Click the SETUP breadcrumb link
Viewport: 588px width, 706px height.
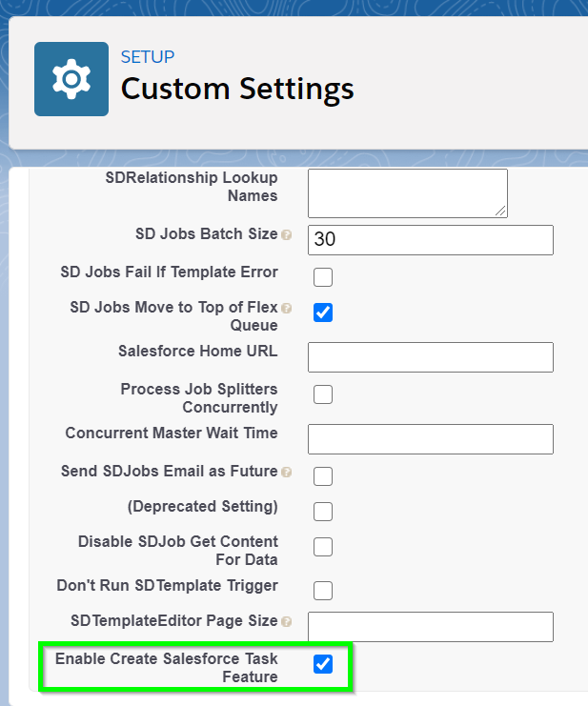(148, 57)
